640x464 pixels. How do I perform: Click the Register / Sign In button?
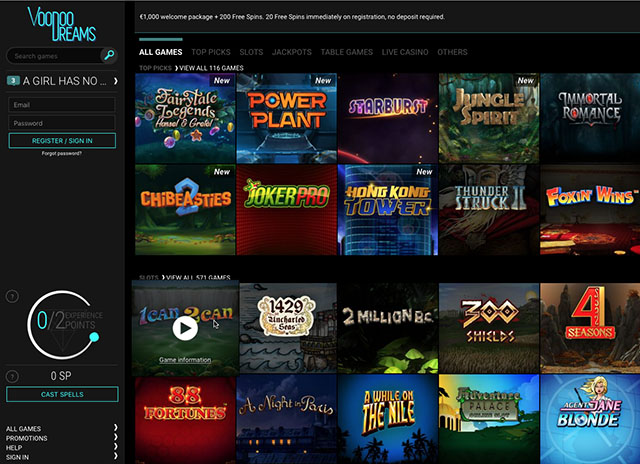pos(62,141)
